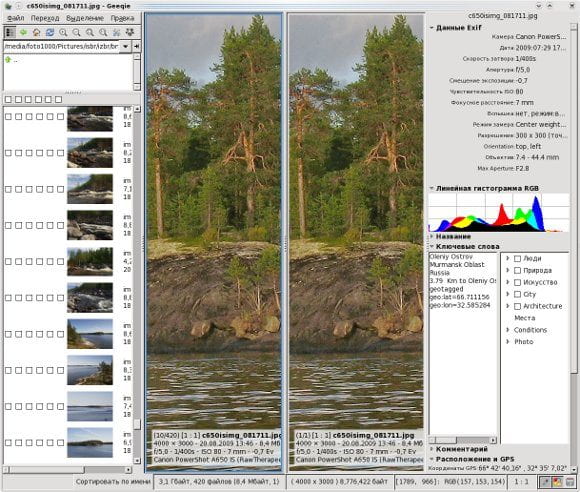Toggle the Exif rotation status bar icon
Image resolution: width=580 pixels, height=492 pixels.
[x=545, y=482]
